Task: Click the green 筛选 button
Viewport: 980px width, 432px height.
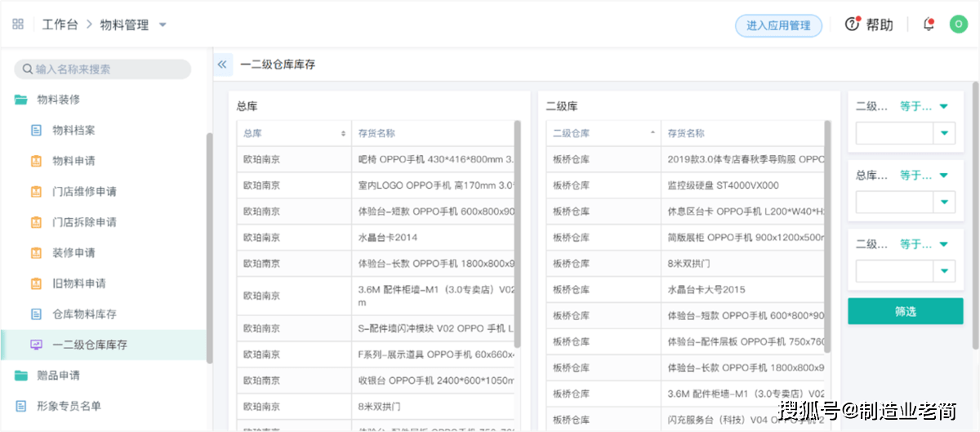Action: click(905, 311)
